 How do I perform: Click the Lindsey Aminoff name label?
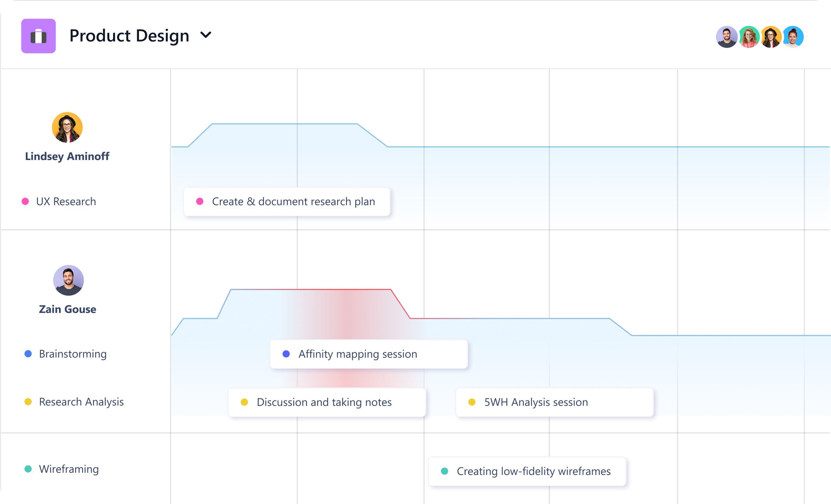(67, 157)
